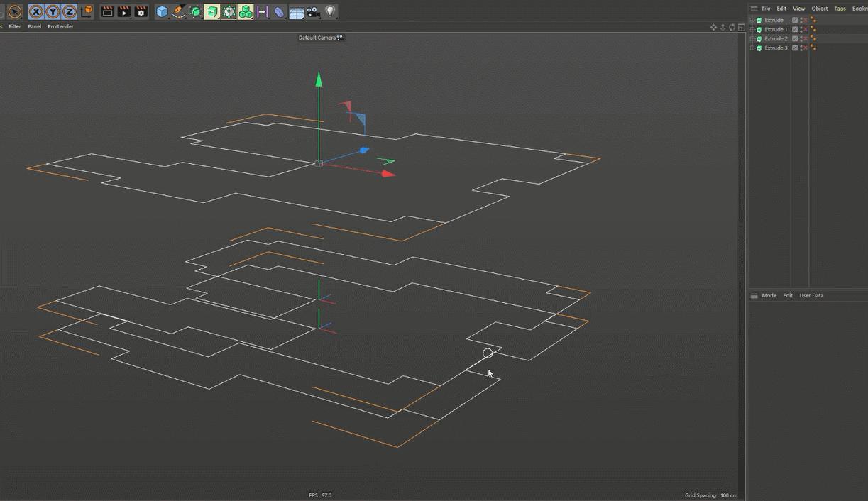Expand the Extrude.3 tree node
The height and width of the screenshot is (501, 868).
(752, 48)
